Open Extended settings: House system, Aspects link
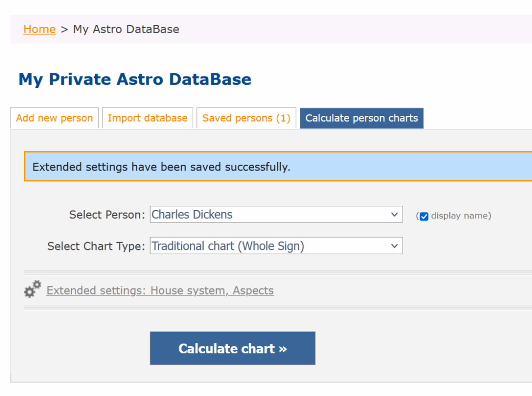532x396 pixels. coord(160,291)
